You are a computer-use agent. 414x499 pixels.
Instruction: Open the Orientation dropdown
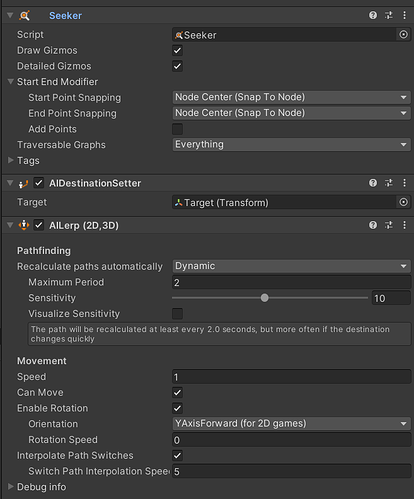click(x=291, y=424)
